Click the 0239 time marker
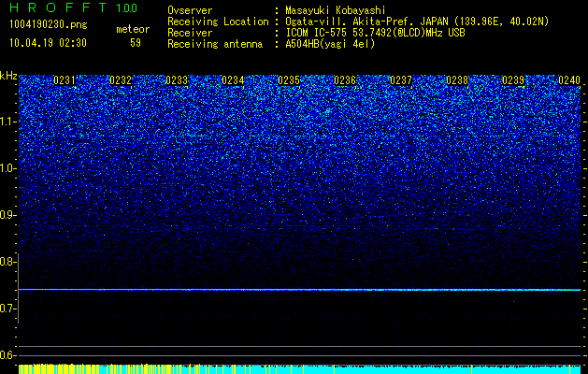Viewport: 588px width, 374px height. [x=513, y=80]
